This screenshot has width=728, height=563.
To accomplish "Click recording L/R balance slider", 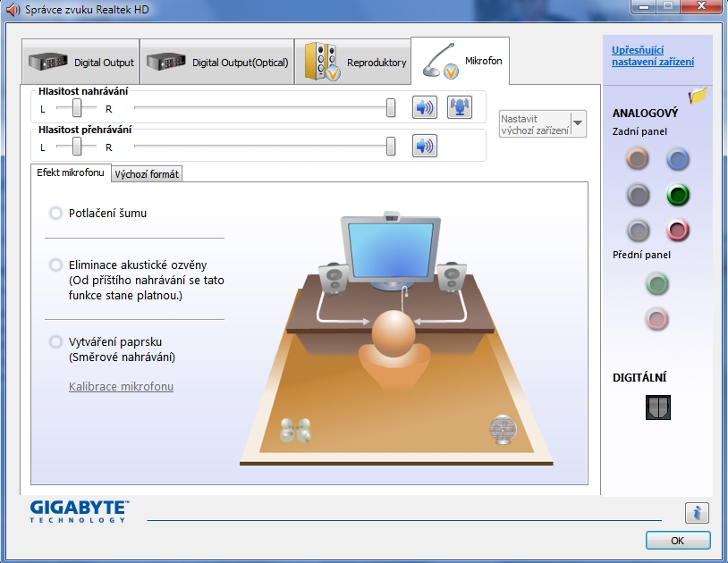I will click(x=77, y=107).
